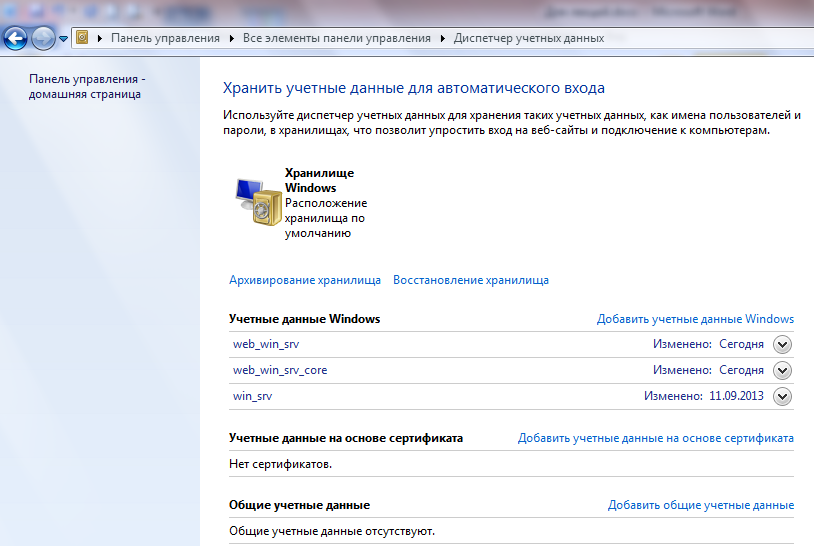Screen dimensions: 814x546
Task: Click the Control Panel icon in address bar
Action: (x=82, y=37)
